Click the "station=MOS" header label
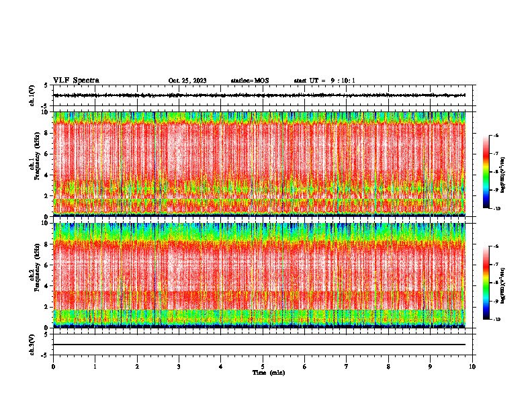The image size is (532, 411). point(250,81)
